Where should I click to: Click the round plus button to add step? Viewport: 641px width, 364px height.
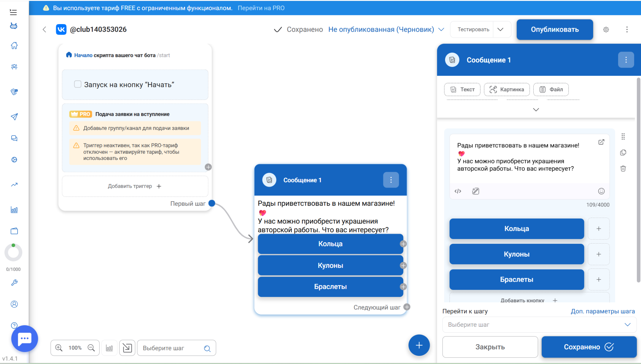[x=419, y=345]
